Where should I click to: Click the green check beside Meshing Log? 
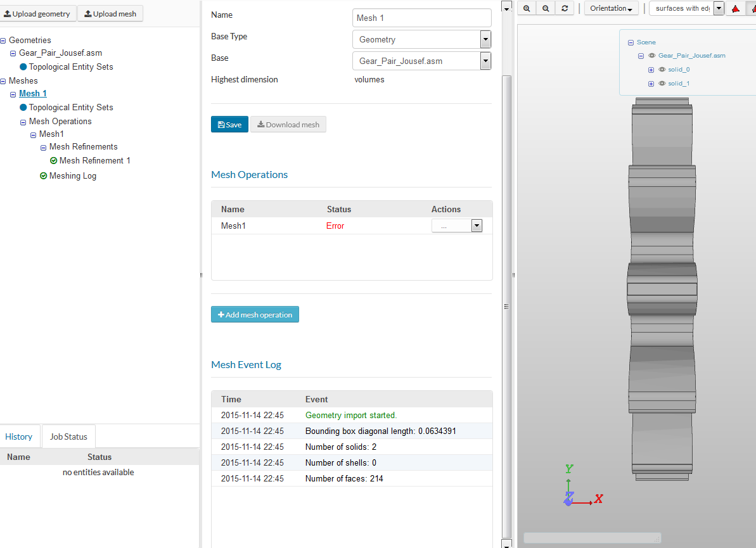point(43,176)
